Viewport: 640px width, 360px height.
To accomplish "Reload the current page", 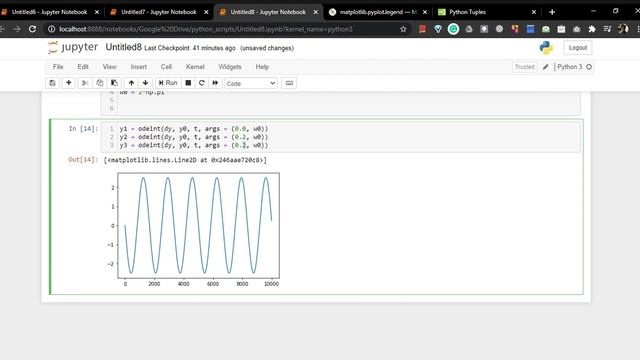I will (x=32, y=29).
